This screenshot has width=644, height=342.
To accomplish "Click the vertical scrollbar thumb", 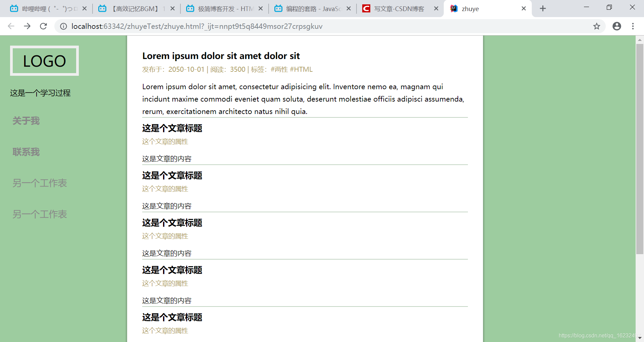I will coord(640,149).
